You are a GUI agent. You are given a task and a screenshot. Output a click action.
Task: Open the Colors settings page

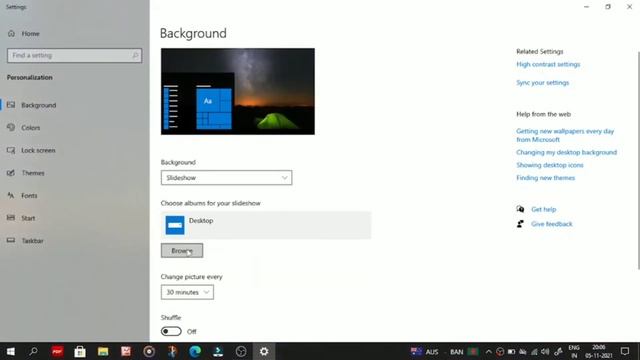(x=31, y=128)
